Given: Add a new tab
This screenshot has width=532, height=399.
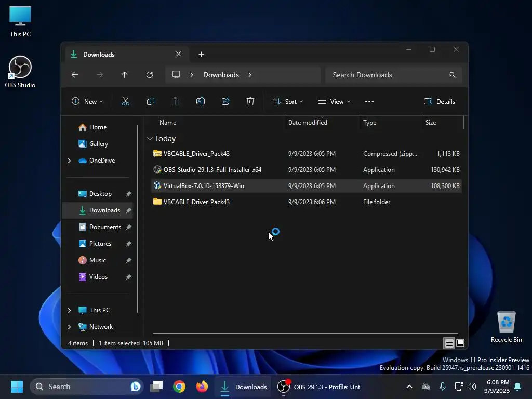Looking at the screenshot, I should (201, 54).
